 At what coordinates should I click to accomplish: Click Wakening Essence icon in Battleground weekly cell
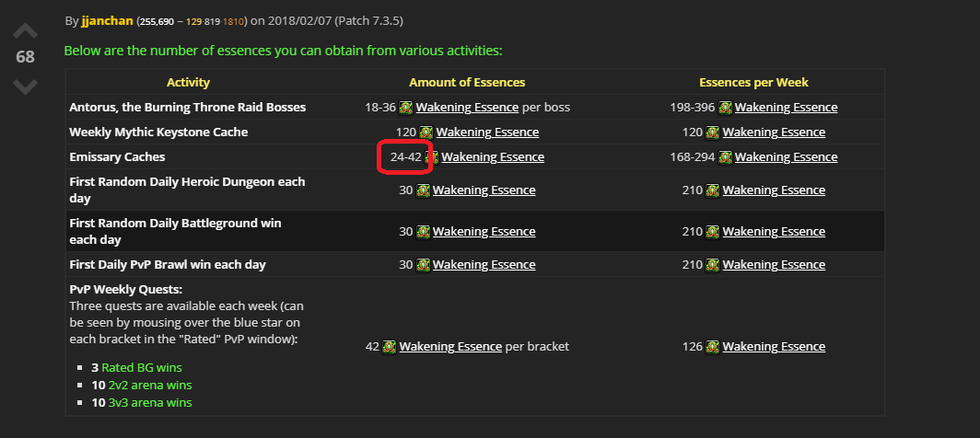tap(713, 232)
